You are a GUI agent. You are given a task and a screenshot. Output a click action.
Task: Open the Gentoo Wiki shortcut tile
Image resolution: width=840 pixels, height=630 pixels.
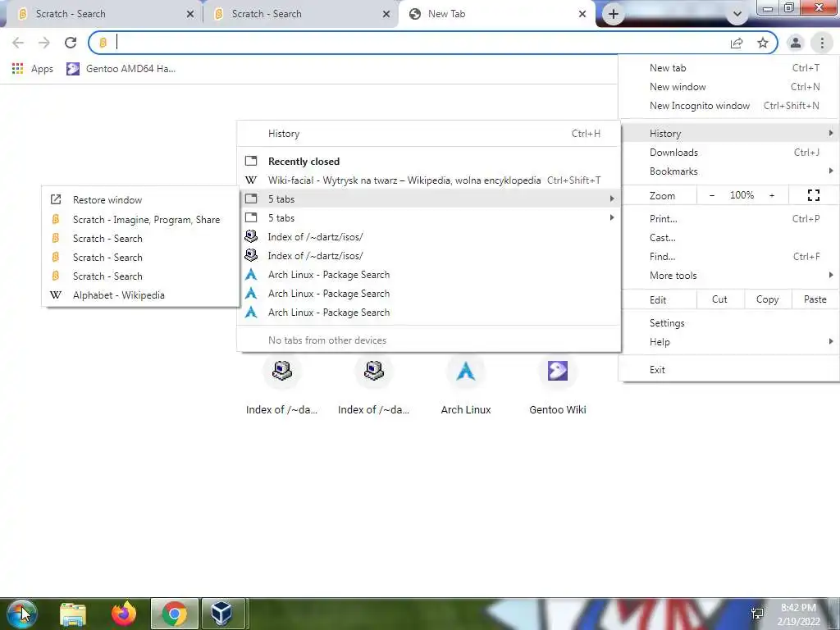coord(558,386)
